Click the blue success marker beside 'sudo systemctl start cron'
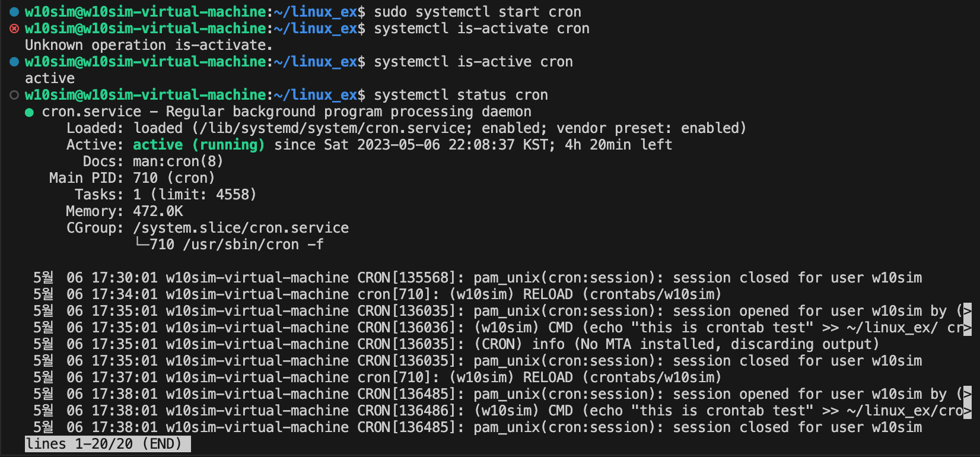Screen dimensions: 980x457 point(14,12)
